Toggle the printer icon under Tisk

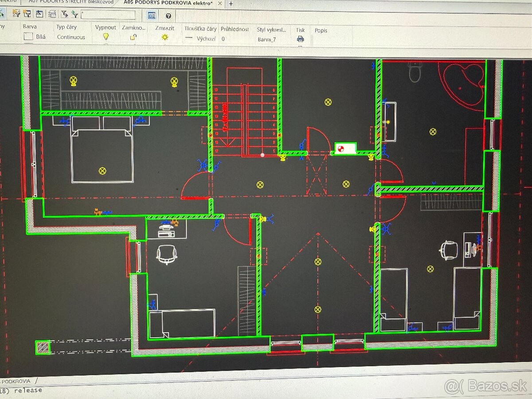tap(301, 39)
